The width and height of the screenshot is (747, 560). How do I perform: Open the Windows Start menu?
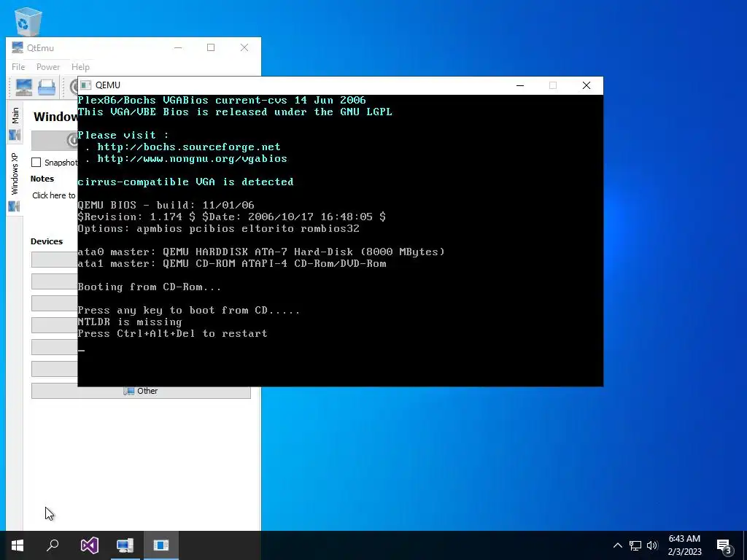18,545
